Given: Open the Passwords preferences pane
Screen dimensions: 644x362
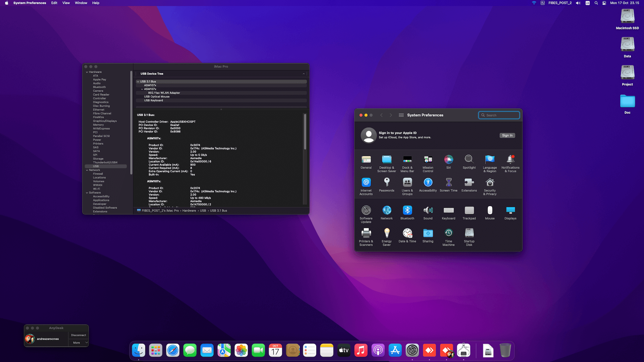Looking at the screenshot, I should pyautogui.click(x=387, y=185).
